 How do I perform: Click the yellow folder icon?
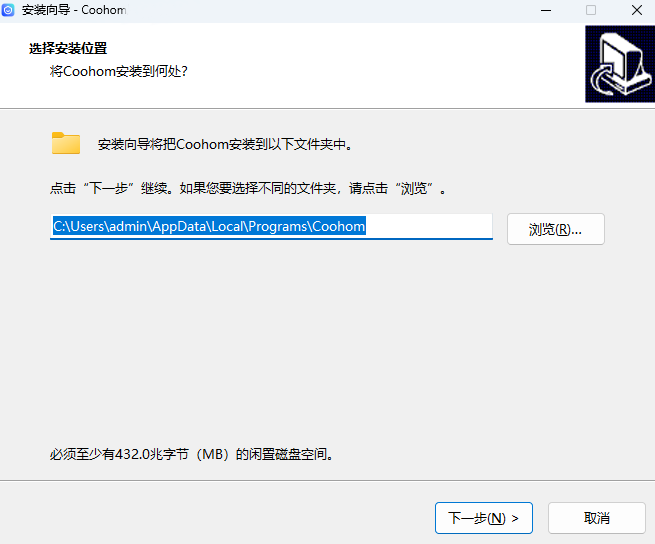click(x=66, y=143)
